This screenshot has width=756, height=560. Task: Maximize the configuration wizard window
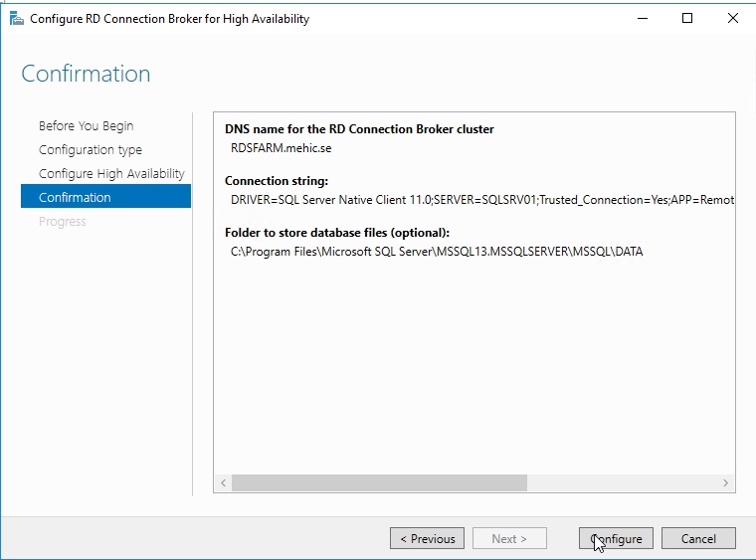click(x=686, y=18)
